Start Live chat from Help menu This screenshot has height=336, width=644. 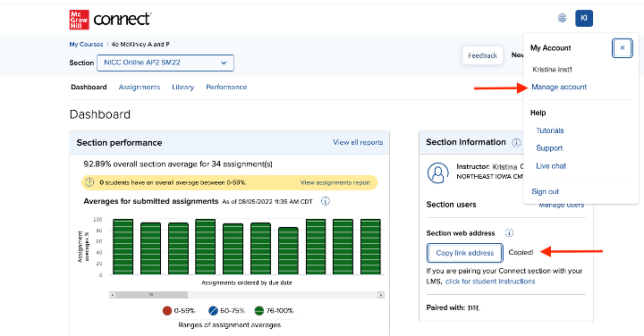pos(551,165)
